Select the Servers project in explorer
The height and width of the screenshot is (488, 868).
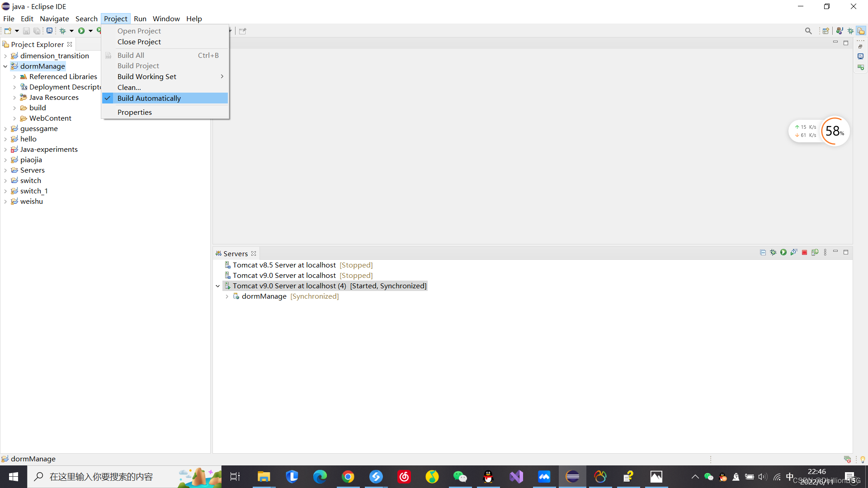(32, 170)
